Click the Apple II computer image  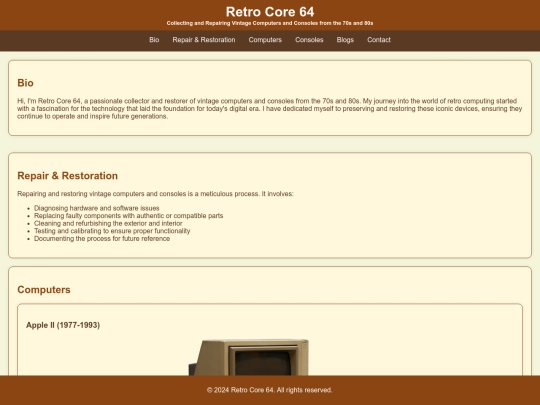(248, 357)
